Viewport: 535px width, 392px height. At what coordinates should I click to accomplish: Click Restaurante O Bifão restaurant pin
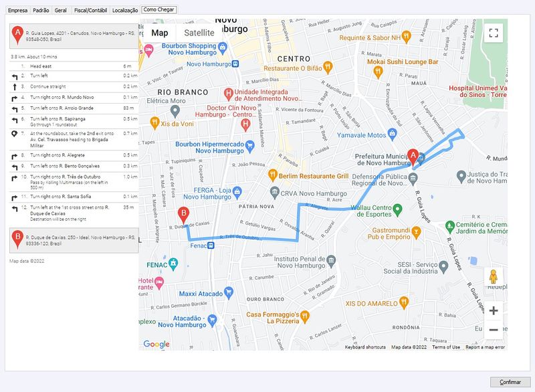pos(328,68)
